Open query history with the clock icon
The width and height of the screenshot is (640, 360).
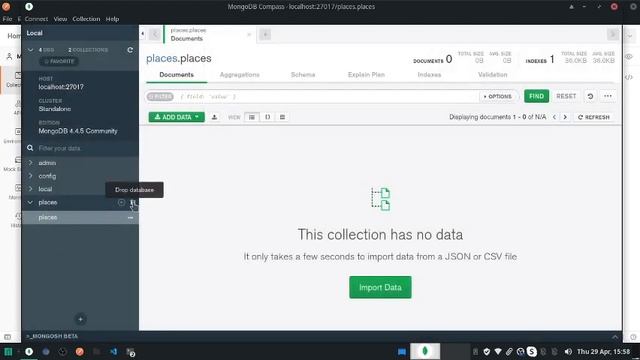(590, 96)
